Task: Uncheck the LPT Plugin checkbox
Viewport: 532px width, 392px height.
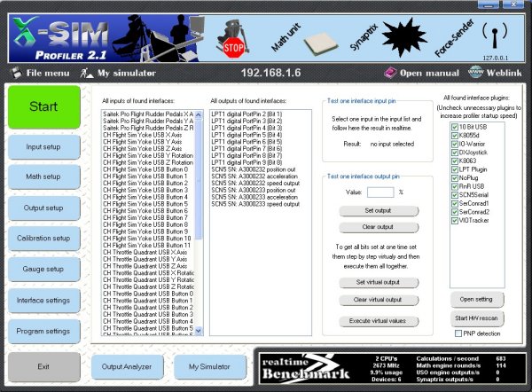Action: (455, 169)
